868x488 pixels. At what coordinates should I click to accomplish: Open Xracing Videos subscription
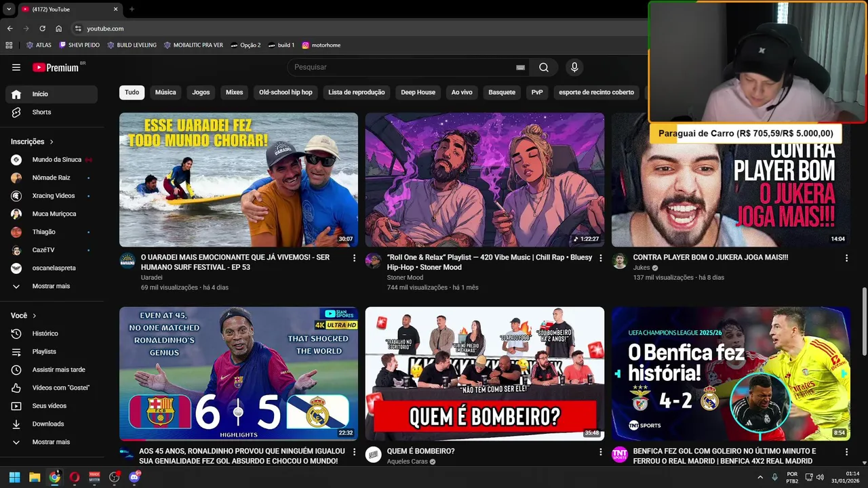pos(52,196)
